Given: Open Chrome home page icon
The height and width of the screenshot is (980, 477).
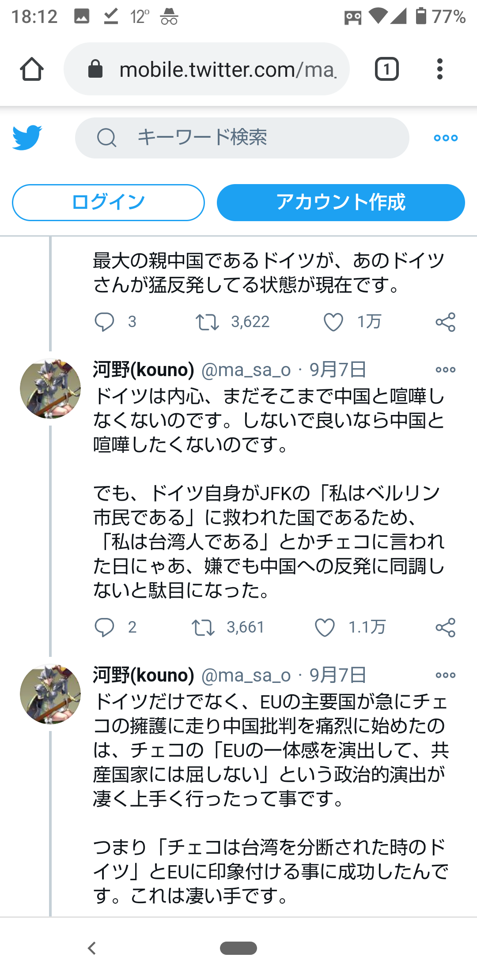Looking at the screenshot, I should coord(32,69).
